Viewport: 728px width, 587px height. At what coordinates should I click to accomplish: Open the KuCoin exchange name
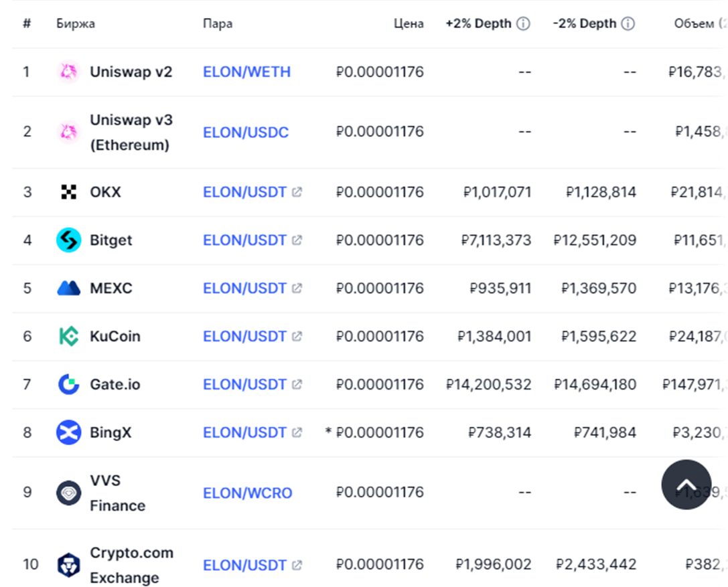coord(115,336)
